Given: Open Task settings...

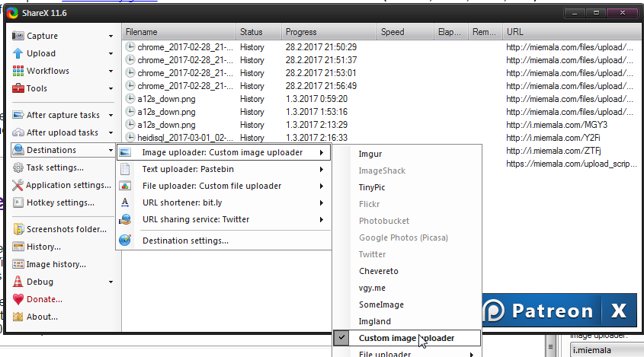Looking at the screenshot, I should [x=55, y=167].
